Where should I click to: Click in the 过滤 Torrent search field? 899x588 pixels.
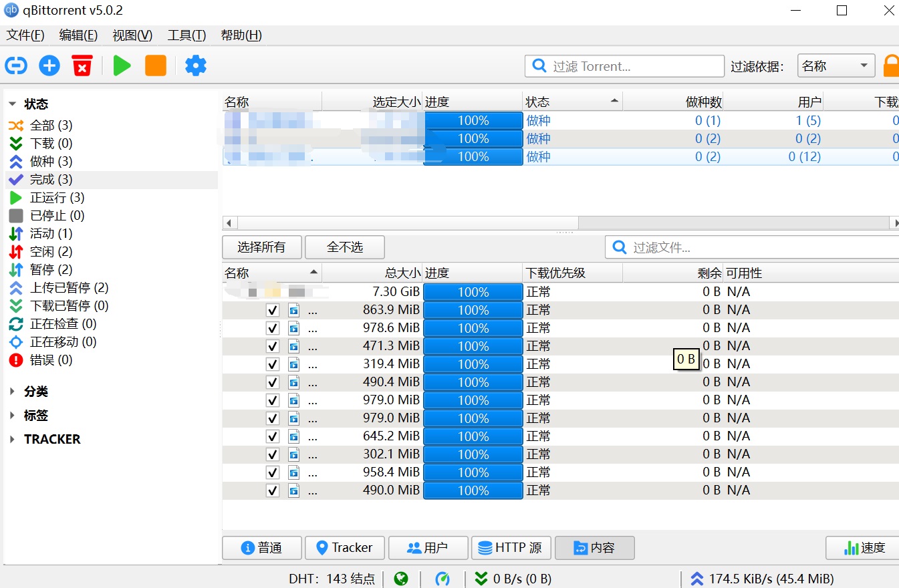[624, 66]
